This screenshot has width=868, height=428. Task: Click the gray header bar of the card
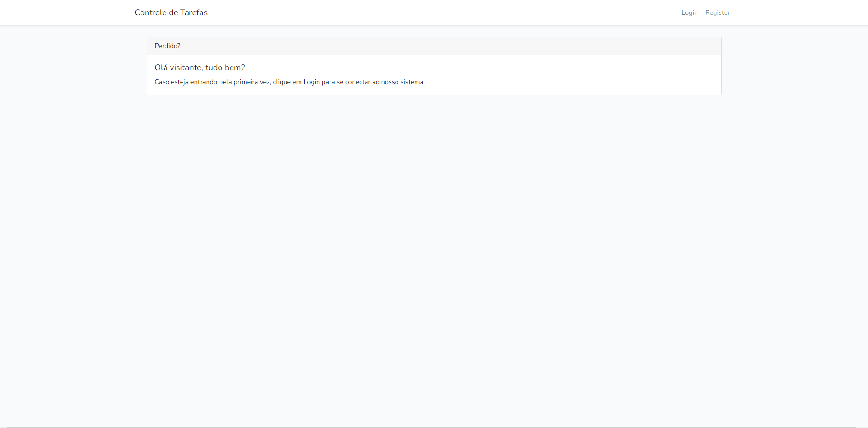[434, 46]
